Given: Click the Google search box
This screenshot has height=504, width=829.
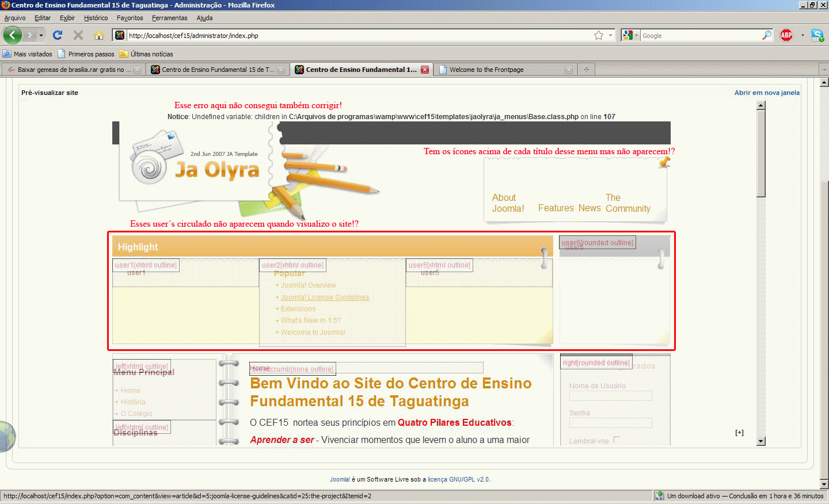Looking at the screenshot, I should pos(701,35).
